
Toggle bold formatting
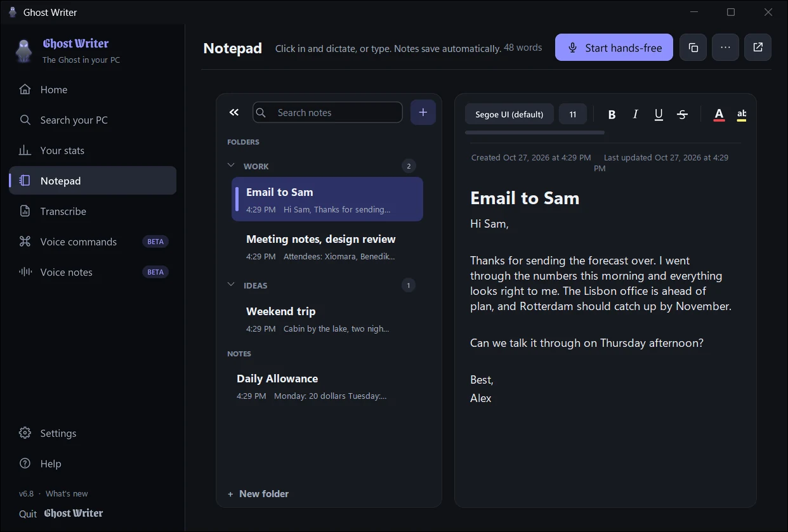tap(612, 114)
